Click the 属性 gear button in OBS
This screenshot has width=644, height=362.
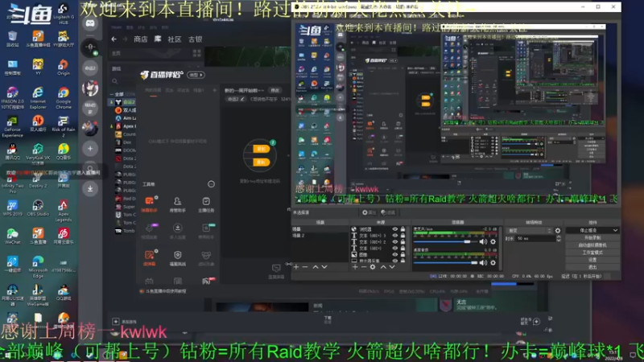point(369,212)
